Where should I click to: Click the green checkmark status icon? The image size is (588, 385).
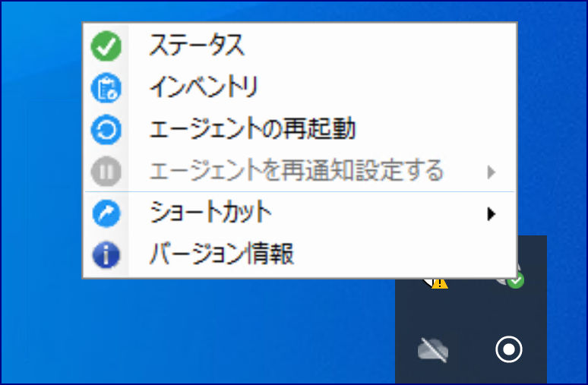tap(106, 46)
